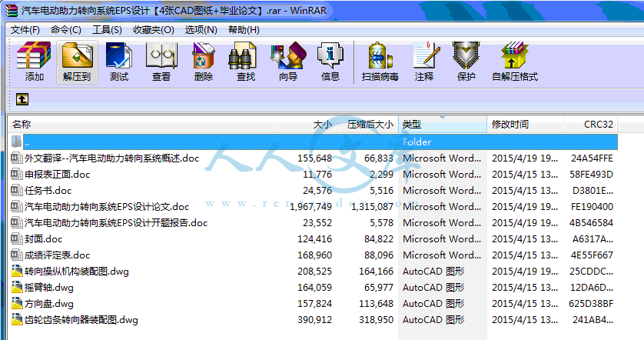
Task: Open the 文件(F) menu
Action: tap(25, 30)
